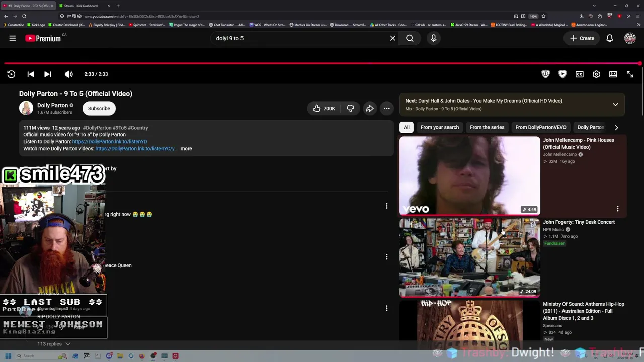Share the 9 To 5 video
This screenshot has width=644, height=362.
pyautogui.click(x=370, y=108)
